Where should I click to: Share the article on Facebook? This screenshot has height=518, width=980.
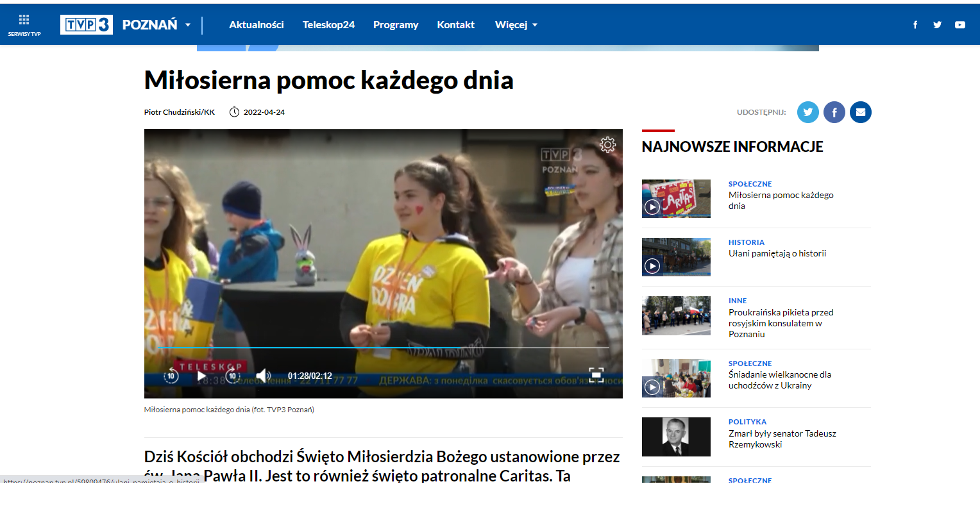coord(834,112)
